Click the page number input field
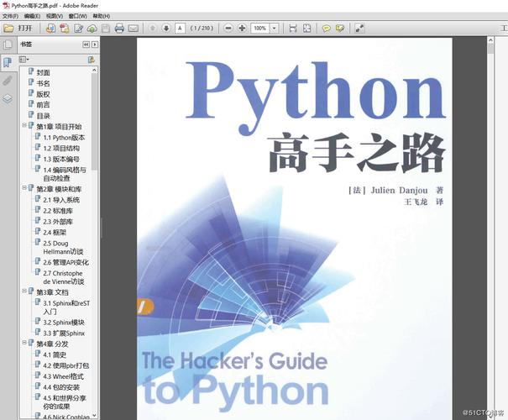The height and width of the screenshot is (420, 508). click(181, 29)
